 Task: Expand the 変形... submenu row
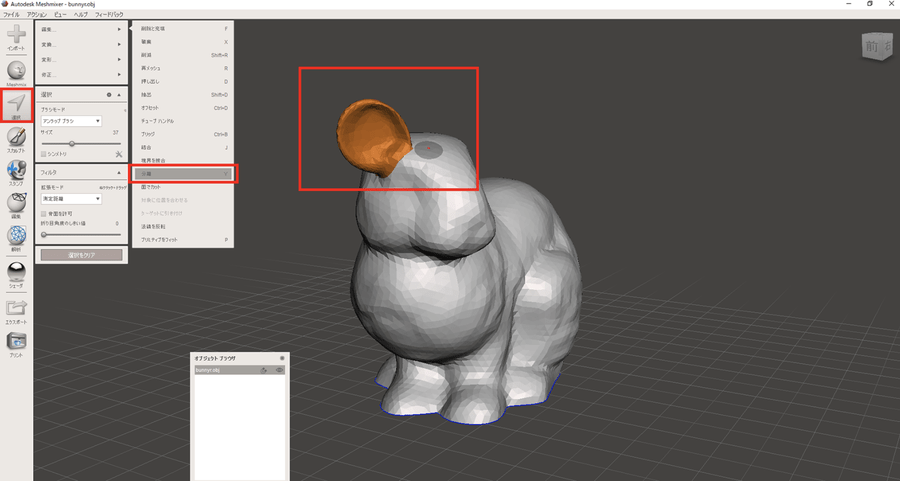point(81,60)
